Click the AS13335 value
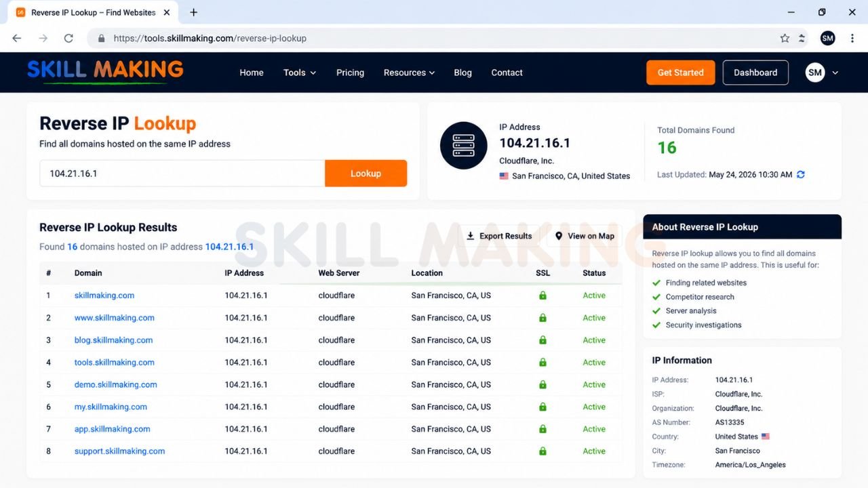 (730, 422)
